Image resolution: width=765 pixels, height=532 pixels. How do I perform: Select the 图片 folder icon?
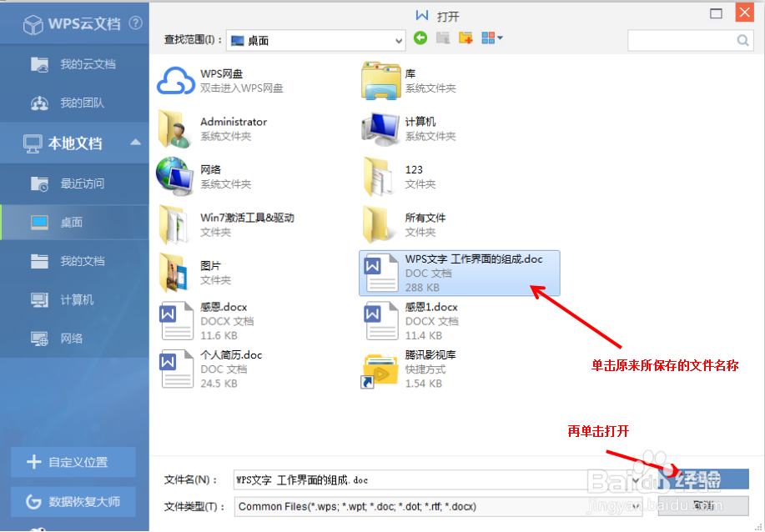click(174, 273)
